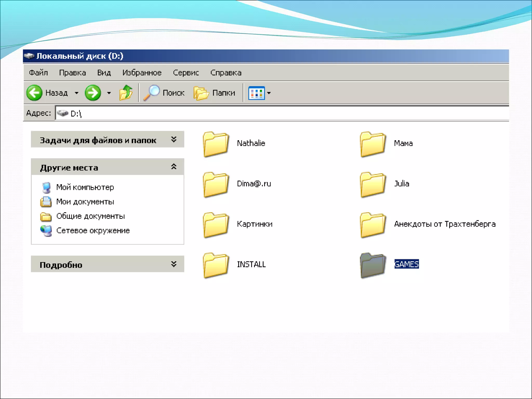Screen dimensions: 532x399
Task: Expand the file and folder tasks panel
Action: coord(174,140)
